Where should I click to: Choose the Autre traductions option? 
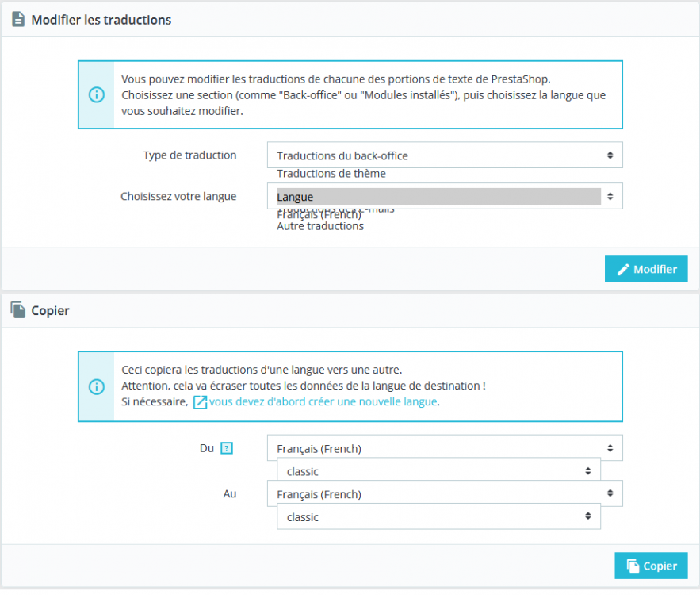click(320, 226)
